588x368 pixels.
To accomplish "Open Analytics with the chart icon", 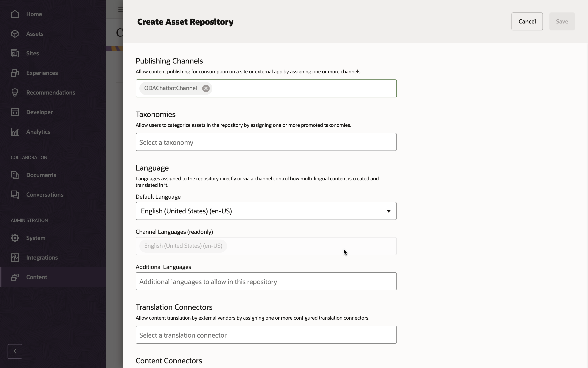I will click(x=15, y=132).
